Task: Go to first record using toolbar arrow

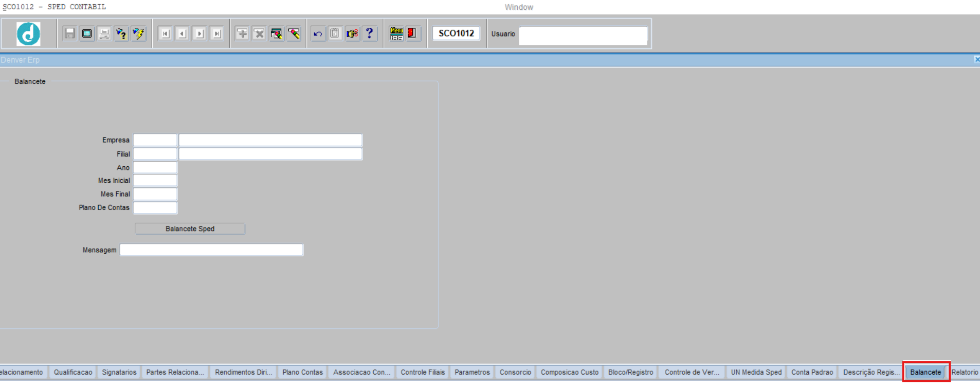Action: click(x=165, y=33)
